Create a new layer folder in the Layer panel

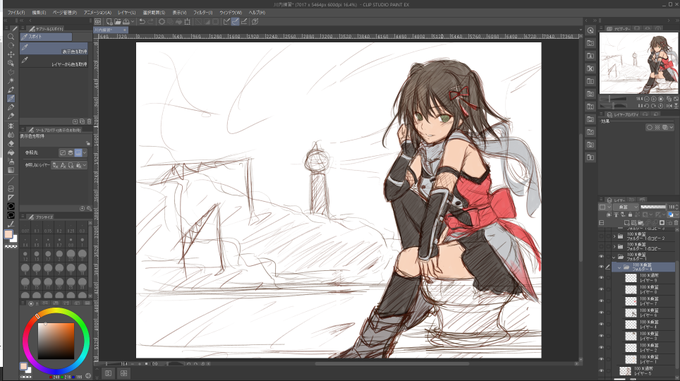(x=641, y=223)
